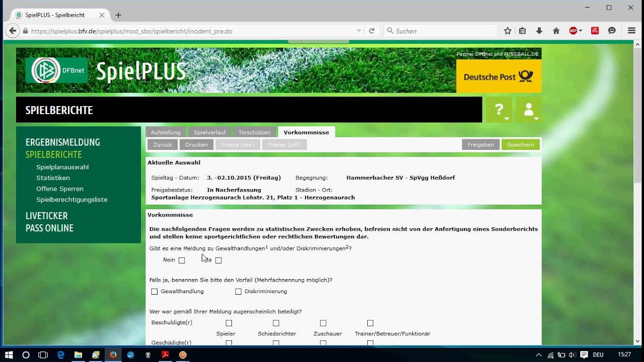Check Beschuldigte(r) Spieler checkbox
The height and width of the screenshot is (362, 644).
[x=229, y=323]
